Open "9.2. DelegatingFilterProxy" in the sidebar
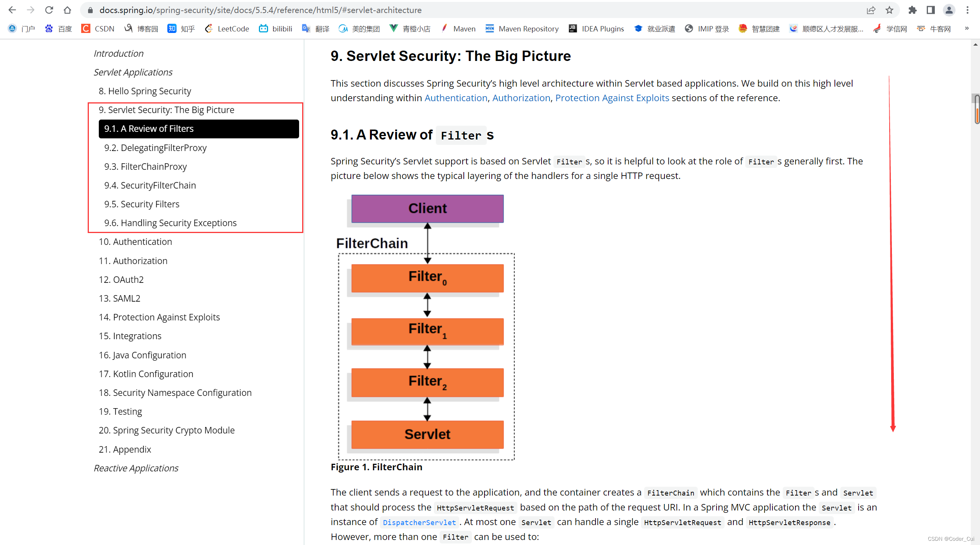Viewport: 980px width, 545px height. [155, 148]
